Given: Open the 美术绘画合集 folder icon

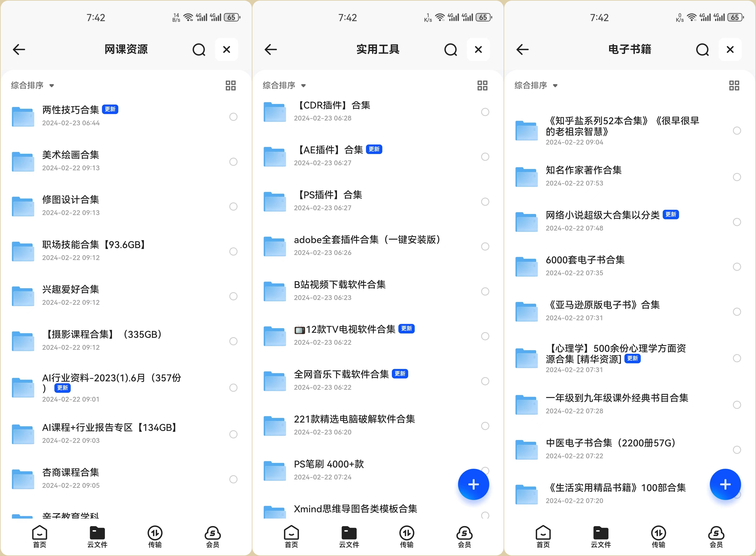Looking at the screenshot, I should (x=23, y=161).
